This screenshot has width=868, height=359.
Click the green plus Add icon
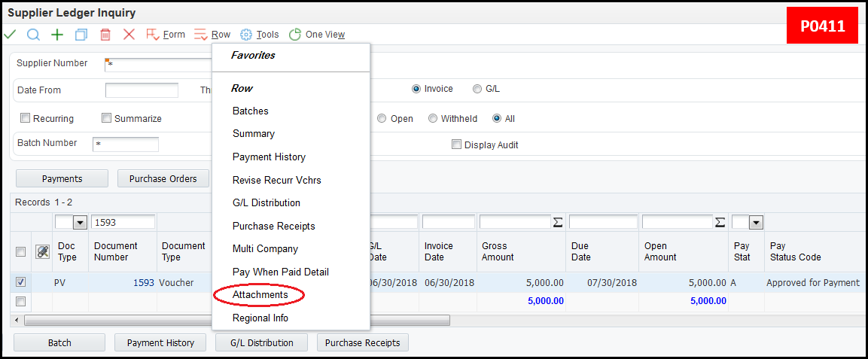pyautogui.click(x=57, y=35)
